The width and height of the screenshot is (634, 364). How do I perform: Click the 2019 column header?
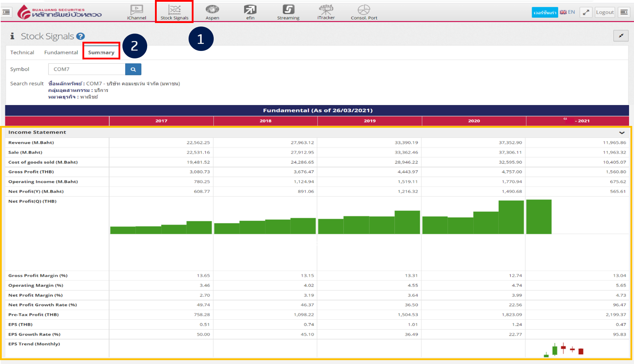pyautogui.click(x=370, y=121)
